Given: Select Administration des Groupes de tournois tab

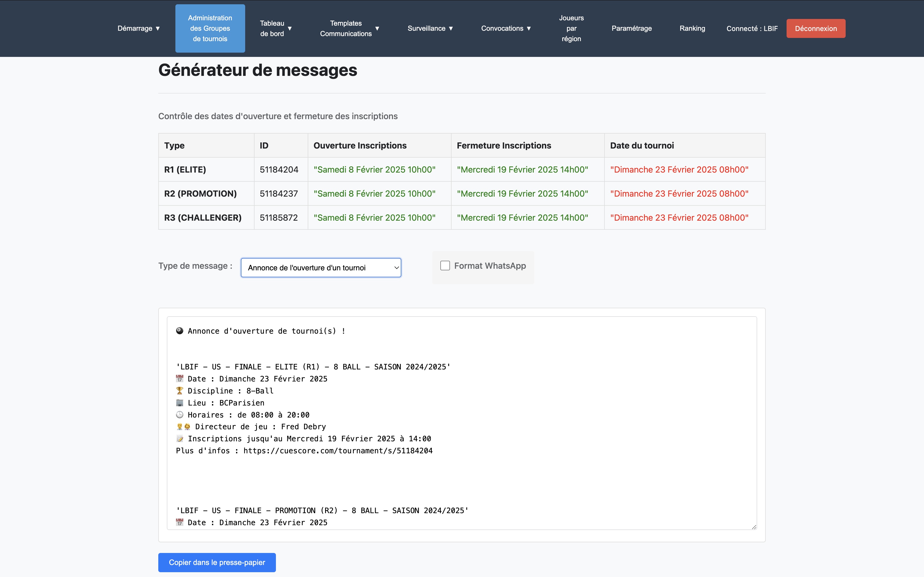Looking at the screenshot, I should [x=210, y=29].
